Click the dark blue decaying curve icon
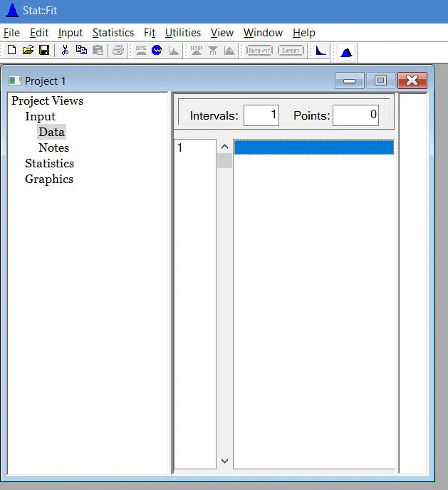 click(321, 51)
